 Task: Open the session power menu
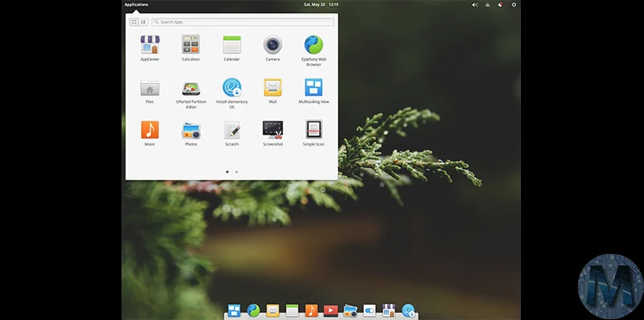pyautogui.click(x=514, y=5)
